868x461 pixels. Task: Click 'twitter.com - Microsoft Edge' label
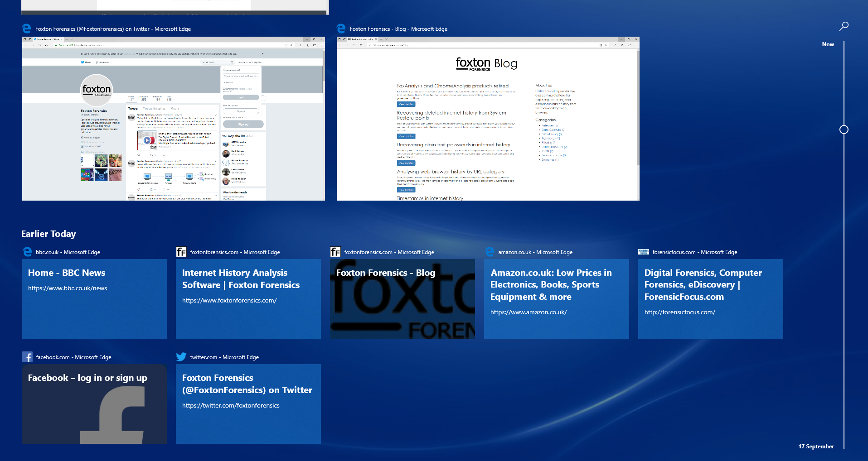coord(224,357)
